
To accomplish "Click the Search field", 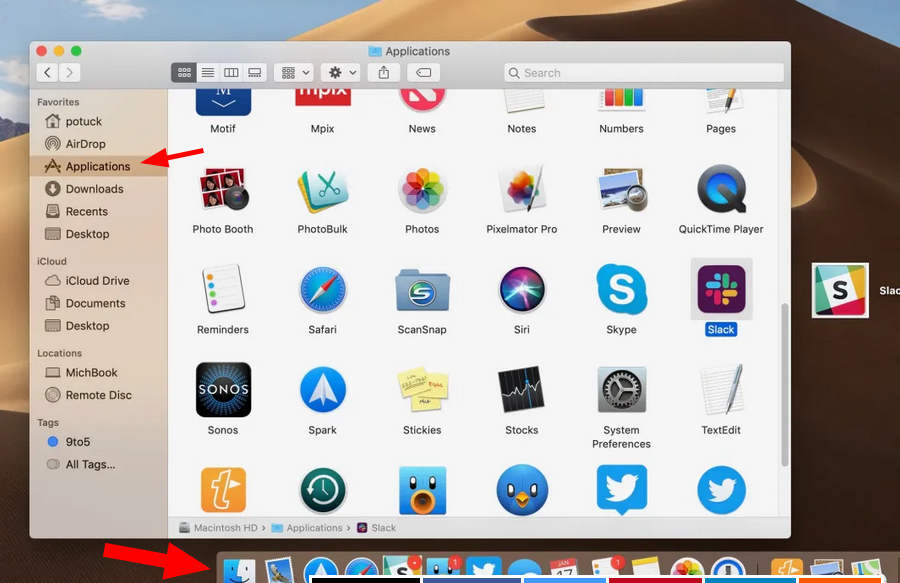I will [643, 73].
